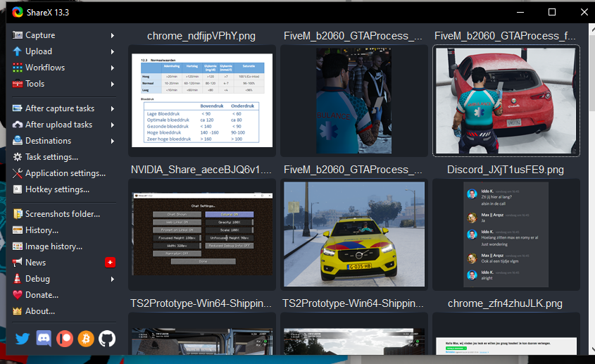Viewport: 595px width, 364px height.
Task: Expand the Workflows submenu arrow
Action: click(x=112, y=68)
